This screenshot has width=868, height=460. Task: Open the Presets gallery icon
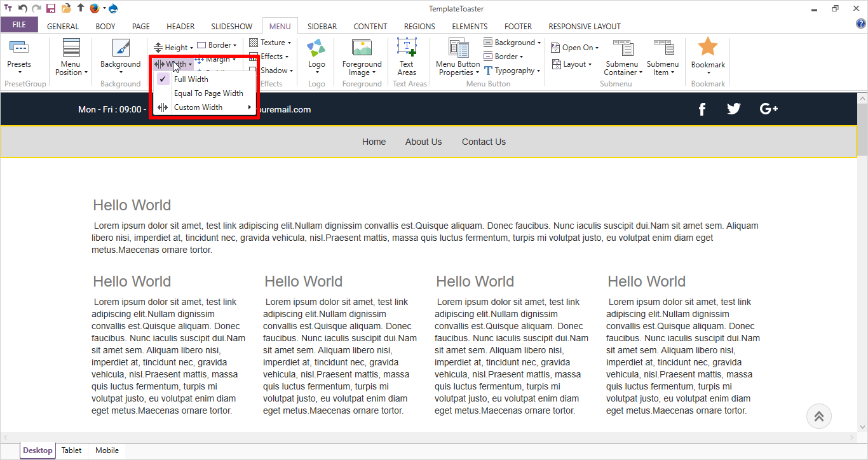pyautogui.click(x=19, y=48)
